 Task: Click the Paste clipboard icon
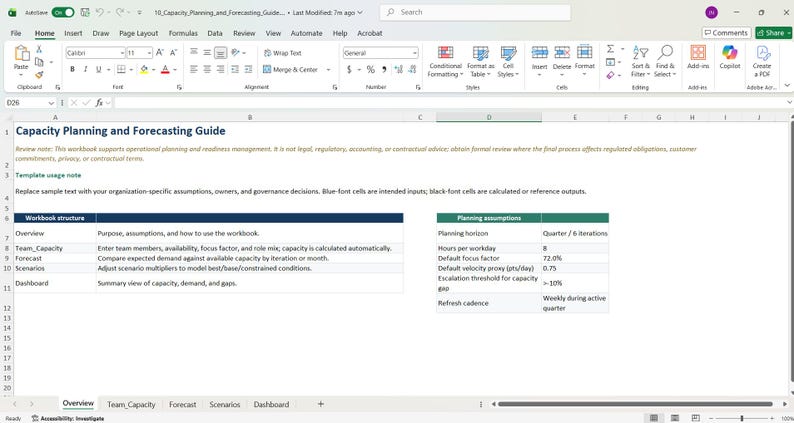[21, 53]
